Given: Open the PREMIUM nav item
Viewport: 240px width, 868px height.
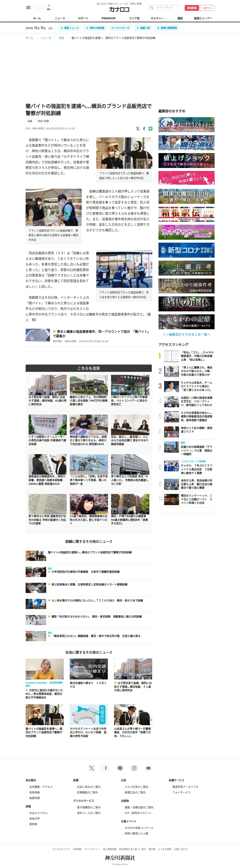Looking at the screenshot, I should tap(108, 18).
